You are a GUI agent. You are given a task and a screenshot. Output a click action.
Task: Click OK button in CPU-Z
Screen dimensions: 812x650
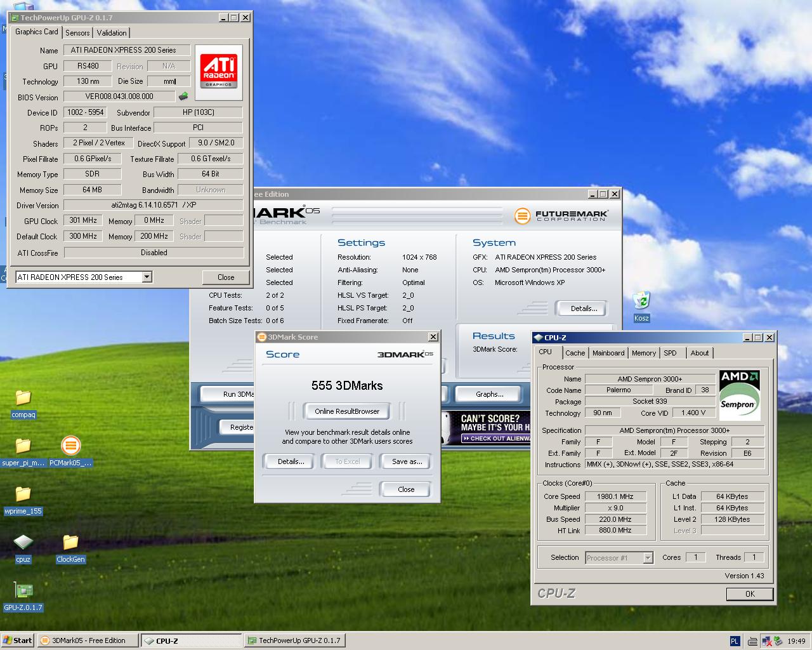[x=750, y=594]
